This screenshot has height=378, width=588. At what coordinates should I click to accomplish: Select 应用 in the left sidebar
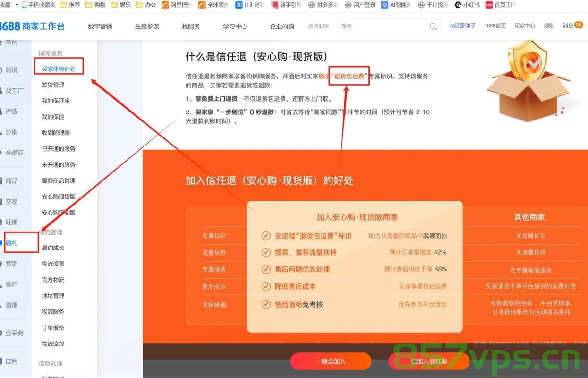(11, 361)
